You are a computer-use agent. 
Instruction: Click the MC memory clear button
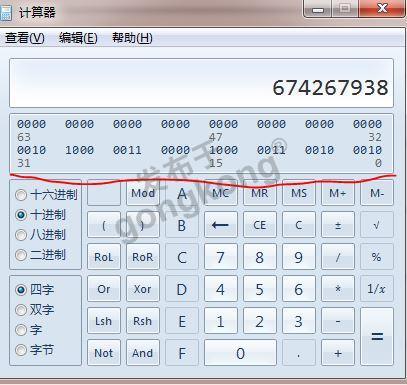point(221,193)
